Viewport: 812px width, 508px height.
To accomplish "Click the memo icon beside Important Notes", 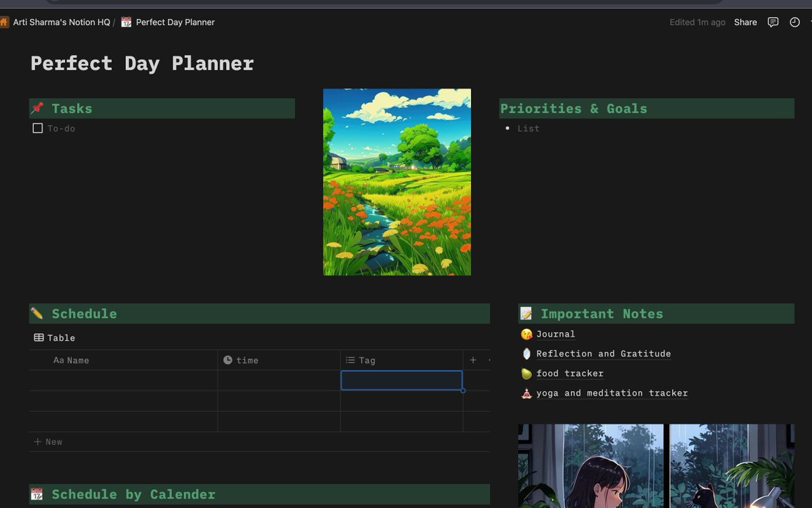I will [x=526, y=314].
